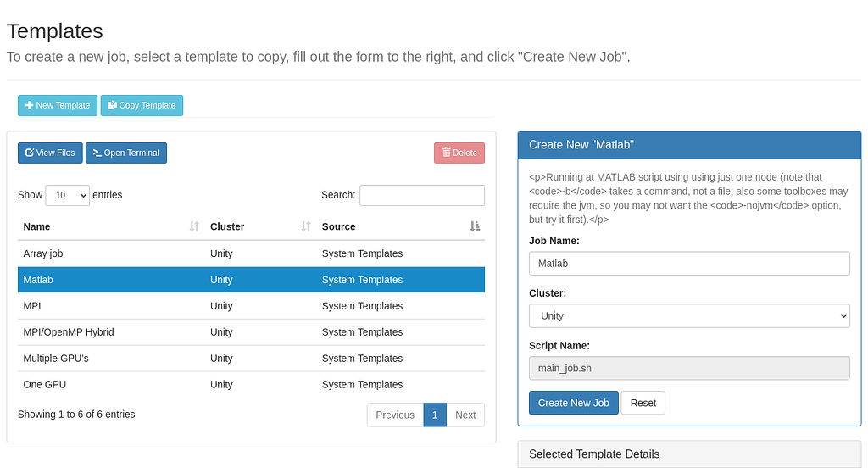
Task: Sort table by the Cluster column arrows
Action: pos(306,226)
